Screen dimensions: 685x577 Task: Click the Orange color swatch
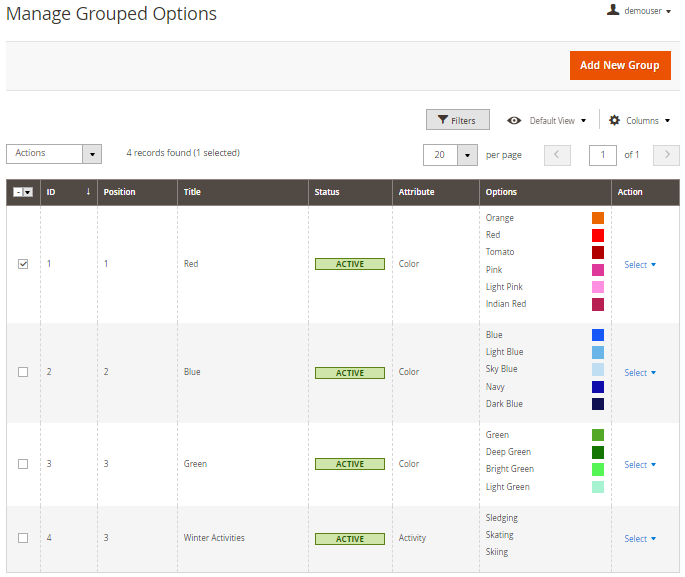tap(597, 218)
